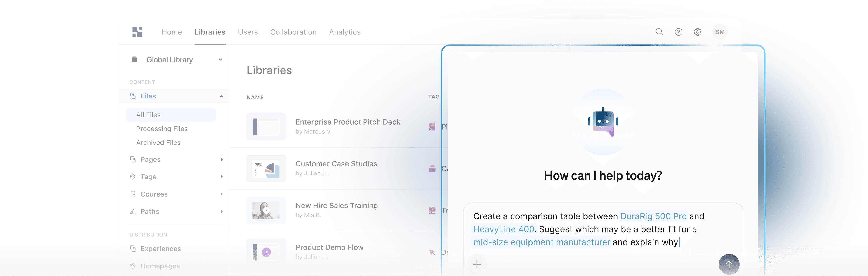Open the SM user avatar menu
This screenshot has width=868, height=276.
point(720,32)
